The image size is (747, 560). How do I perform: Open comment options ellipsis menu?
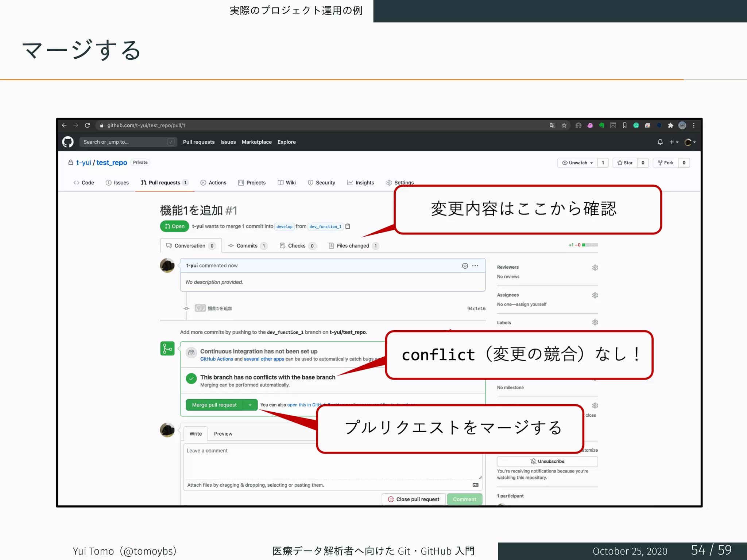475,266
